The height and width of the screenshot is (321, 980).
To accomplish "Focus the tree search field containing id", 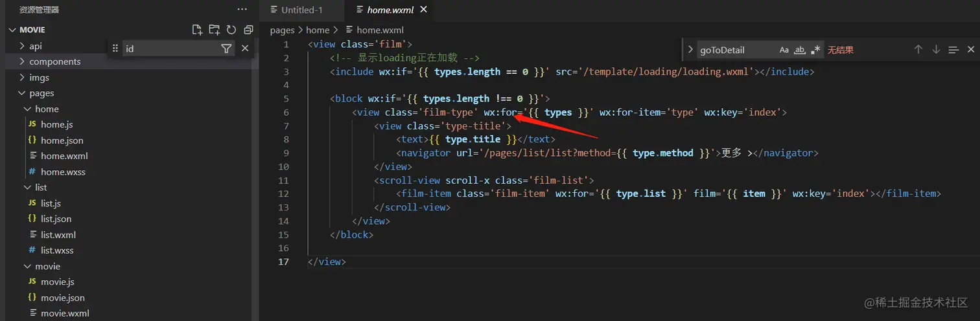I will click(x=171, y=49).
